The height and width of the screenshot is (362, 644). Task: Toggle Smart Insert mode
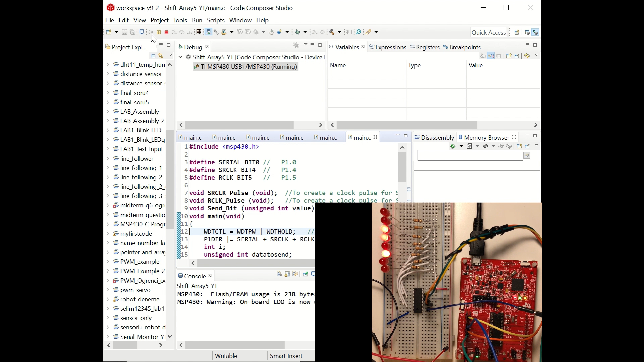(286, 356)
